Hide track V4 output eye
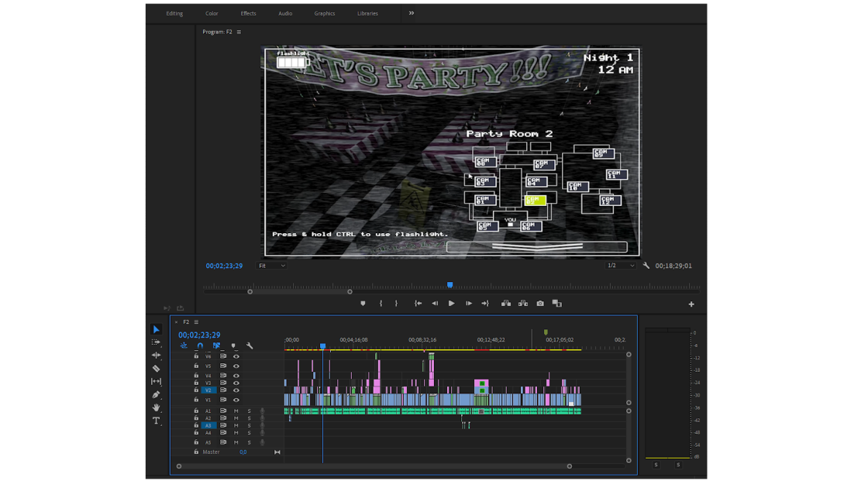Screen dimensions: 868x488 pos(236,376)
